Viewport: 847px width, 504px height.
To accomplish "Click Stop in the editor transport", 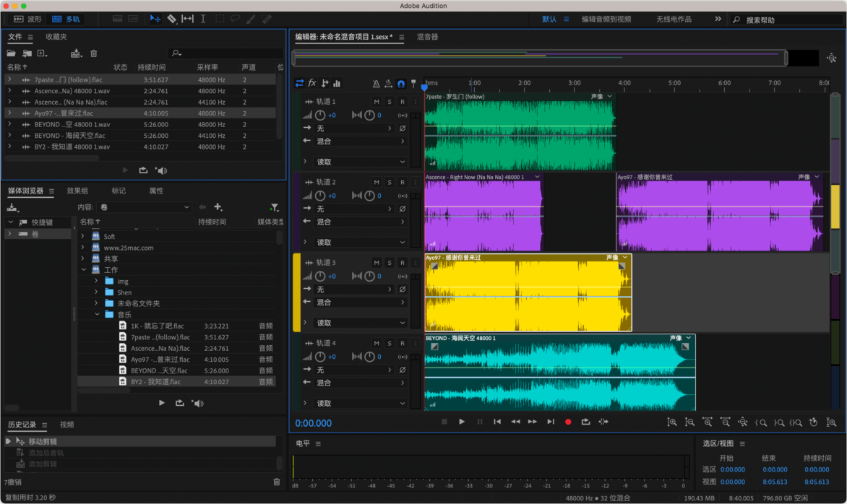I will [444, 422].
